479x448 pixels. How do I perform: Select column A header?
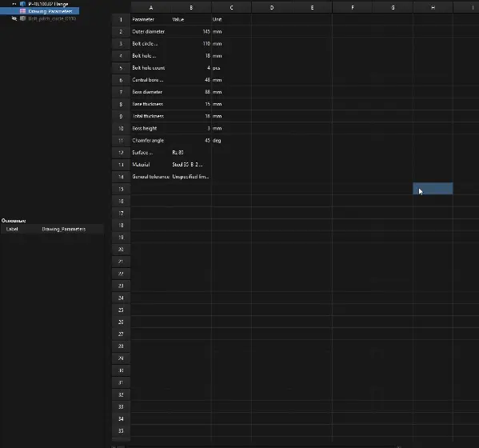click(x=151, y=8)
